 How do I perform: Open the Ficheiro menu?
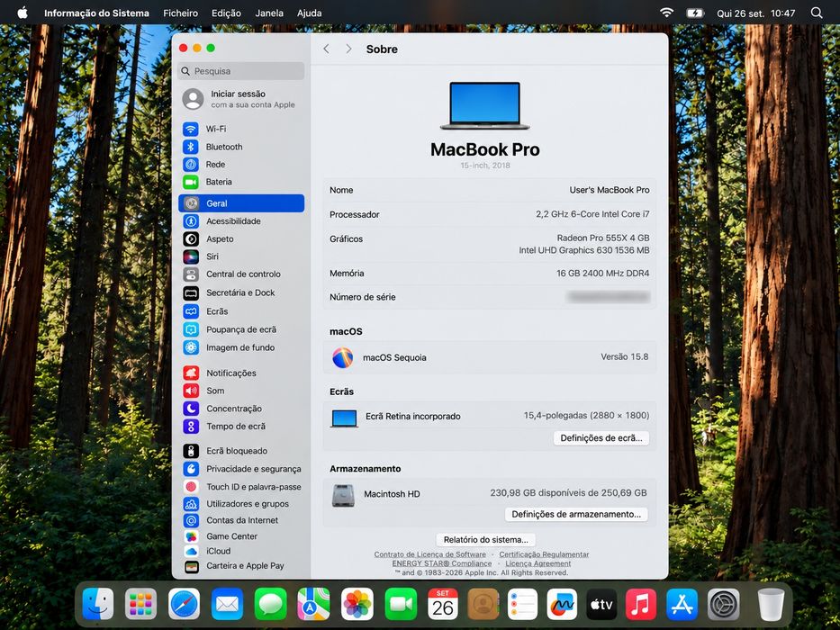[181, 13]
